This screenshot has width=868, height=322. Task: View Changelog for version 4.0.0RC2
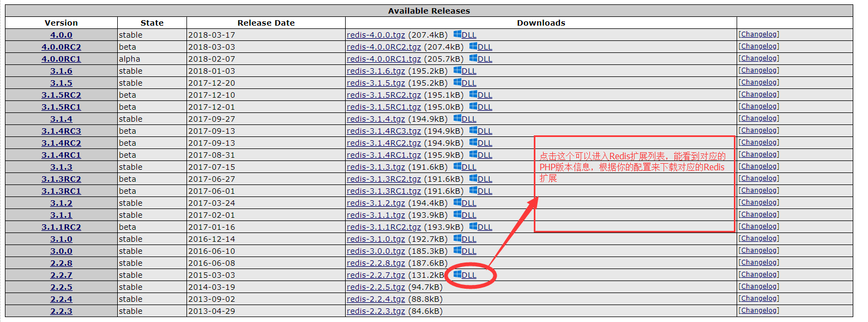[759, 46]
